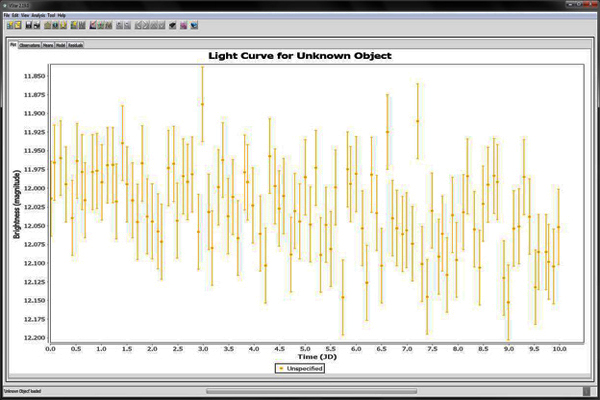Screen dimensions: 600x400
Task: Switch to the Means tab
Action: pyautogui.click(x=48, y=46)
